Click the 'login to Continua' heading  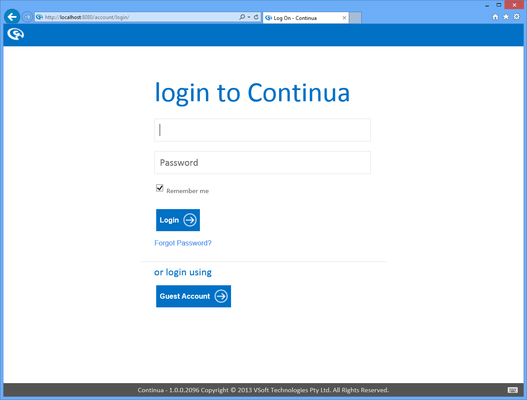point(252,93)
